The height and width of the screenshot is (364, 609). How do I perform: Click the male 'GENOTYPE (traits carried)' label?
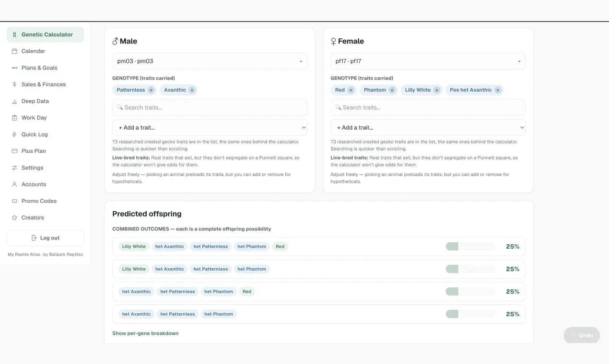(x=143, y=78)
